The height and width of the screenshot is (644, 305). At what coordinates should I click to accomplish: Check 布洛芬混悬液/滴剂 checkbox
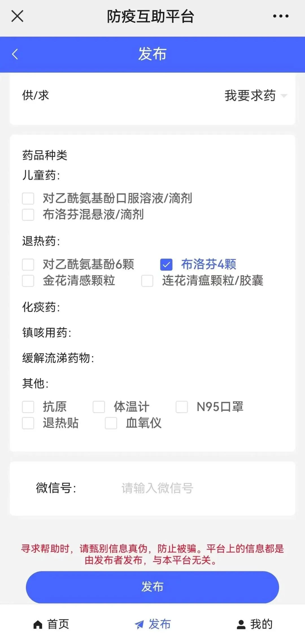(28, 215)
